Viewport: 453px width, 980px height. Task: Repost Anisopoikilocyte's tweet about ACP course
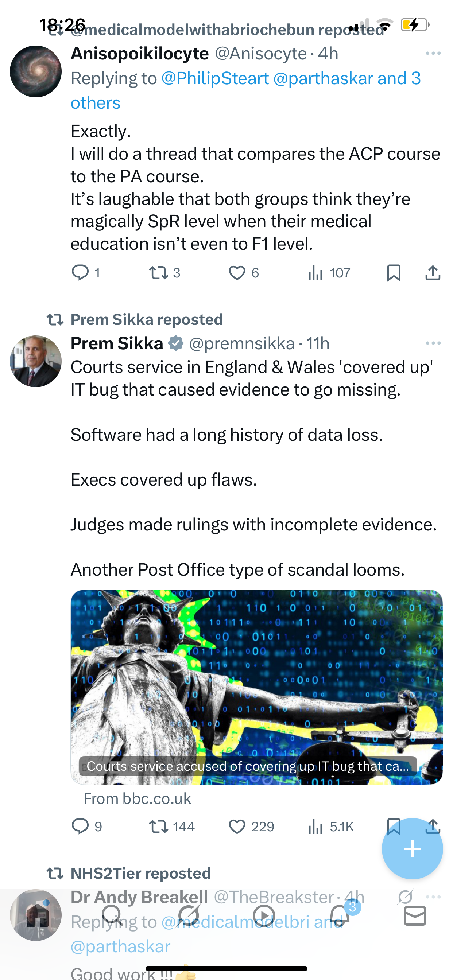pyautogui.click(x=158, y=273)
